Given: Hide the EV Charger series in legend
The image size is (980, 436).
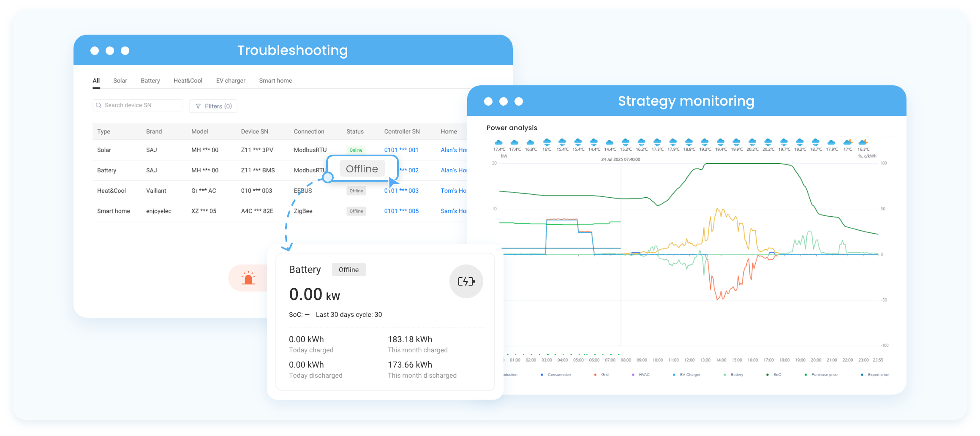Looking at the screenshot, I should pos(690,375).
